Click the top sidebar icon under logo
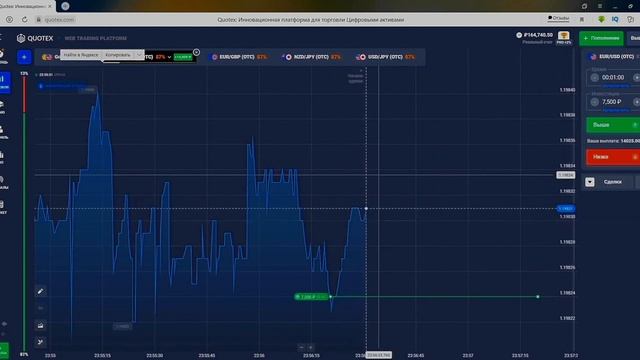 click(3, 56)
